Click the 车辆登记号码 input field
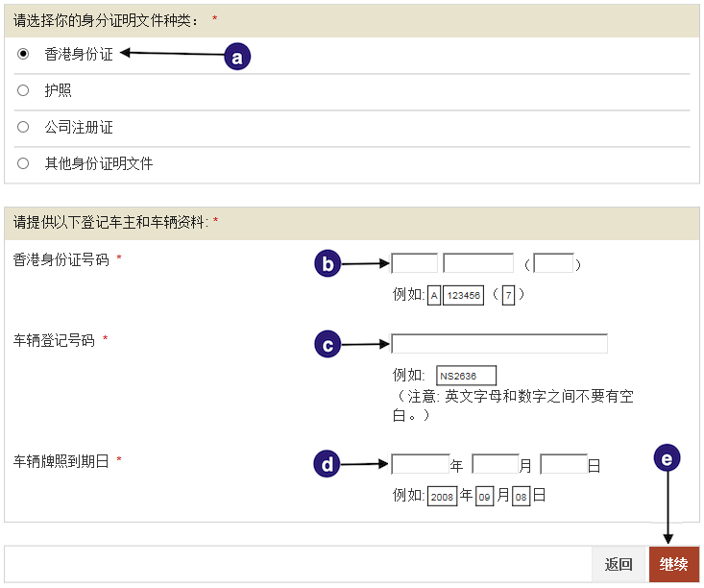 click(498, 344)
